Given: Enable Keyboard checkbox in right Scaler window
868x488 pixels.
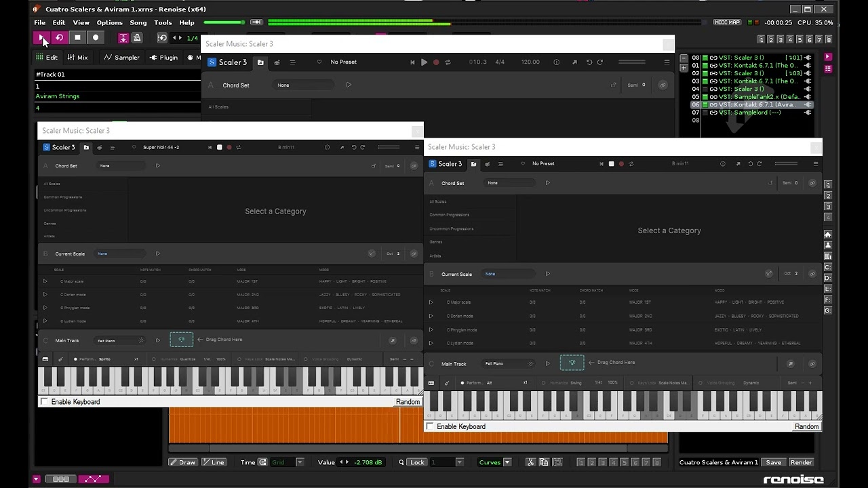Looking at the screenshot, I should [430, 426].
